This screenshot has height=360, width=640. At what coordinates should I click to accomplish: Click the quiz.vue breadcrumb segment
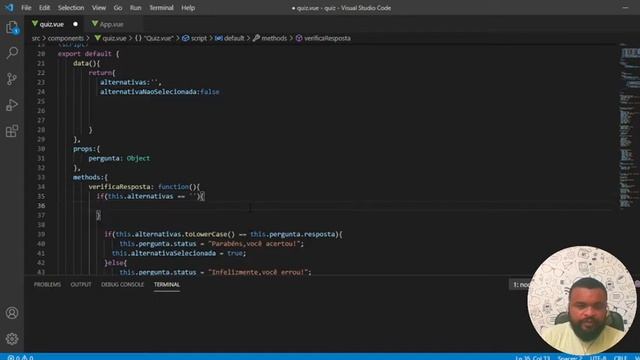[x=111, y=38]
